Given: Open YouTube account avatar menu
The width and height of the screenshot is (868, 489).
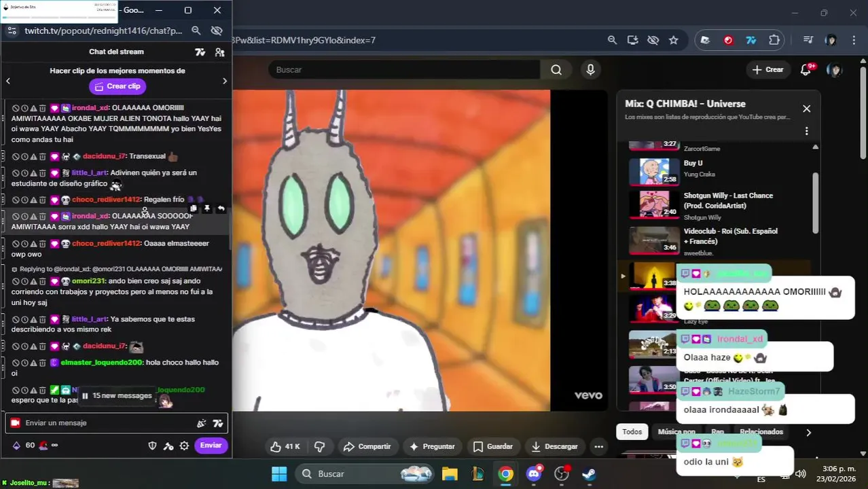Looking at the screenshot, I should [x=834, y=70].
